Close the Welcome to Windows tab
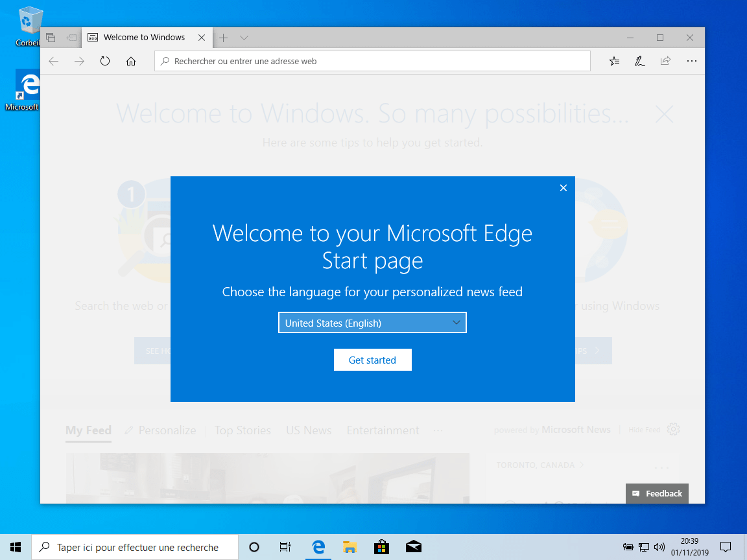Viewport: 747px width, 560px height. click(x=202, y=38)
